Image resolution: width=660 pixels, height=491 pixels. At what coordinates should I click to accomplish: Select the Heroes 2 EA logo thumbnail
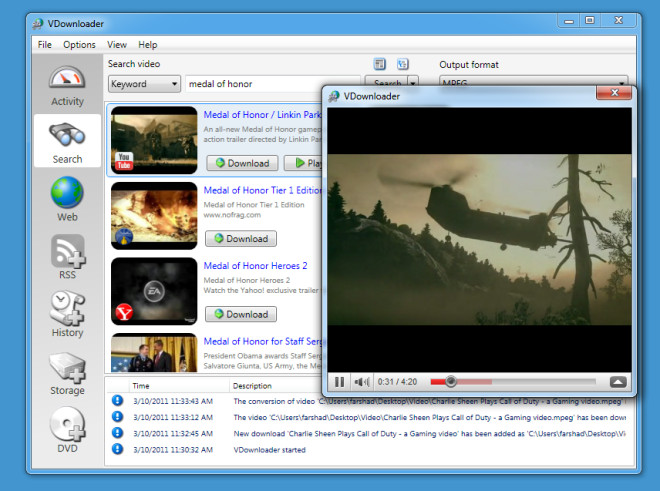coord(154,291)
